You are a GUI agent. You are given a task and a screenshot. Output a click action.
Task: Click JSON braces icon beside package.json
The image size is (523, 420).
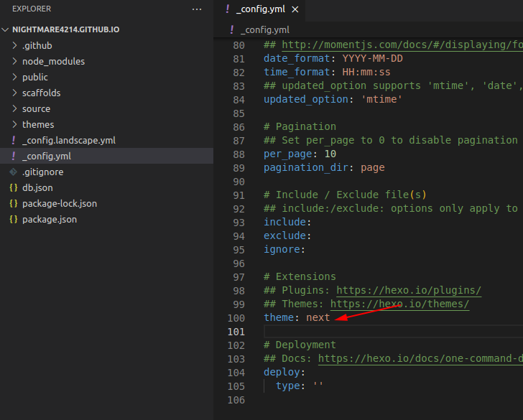pyautogui.click(x=14, y=220)
